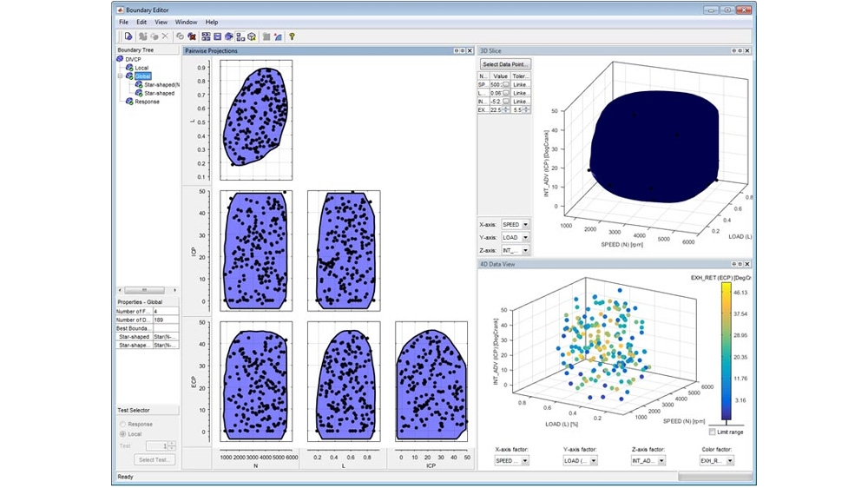Image resolution: width=868 pixels, height=488 pixels.
Task: Click the Boundary Tree horizontal scrollbar
Action: tap(145, 290)
